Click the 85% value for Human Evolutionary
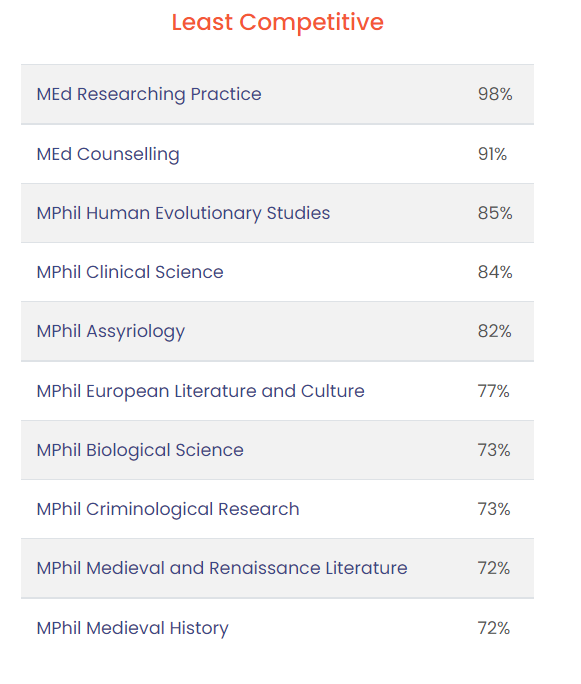This screenshot has width=581, height=684. 495,213
